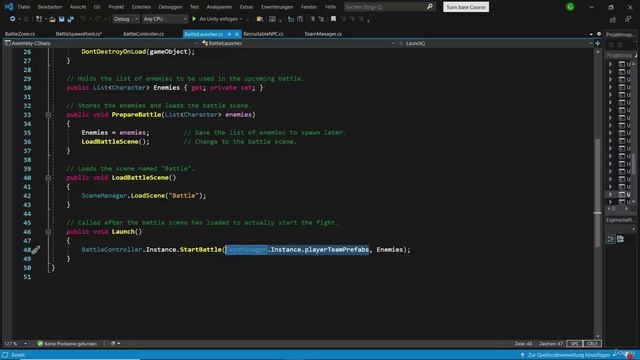Click the undo toolbar icon
Screen dimensions: 640x360
83,19
